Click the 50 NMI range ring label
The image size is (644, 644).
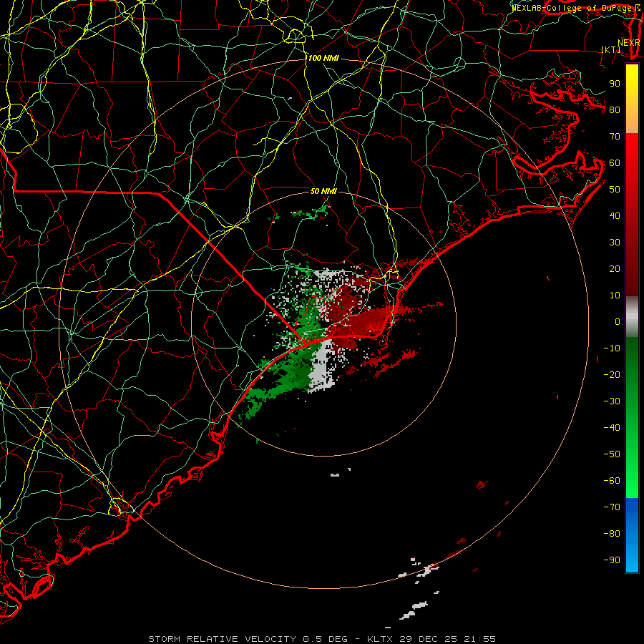323,191
